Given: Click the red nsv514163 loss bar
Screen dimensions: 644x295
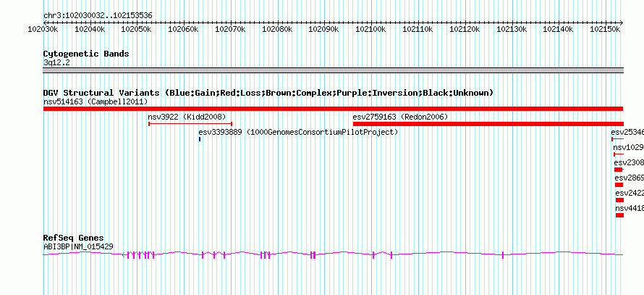Looking at the screenshot, I should coord(333,109).
